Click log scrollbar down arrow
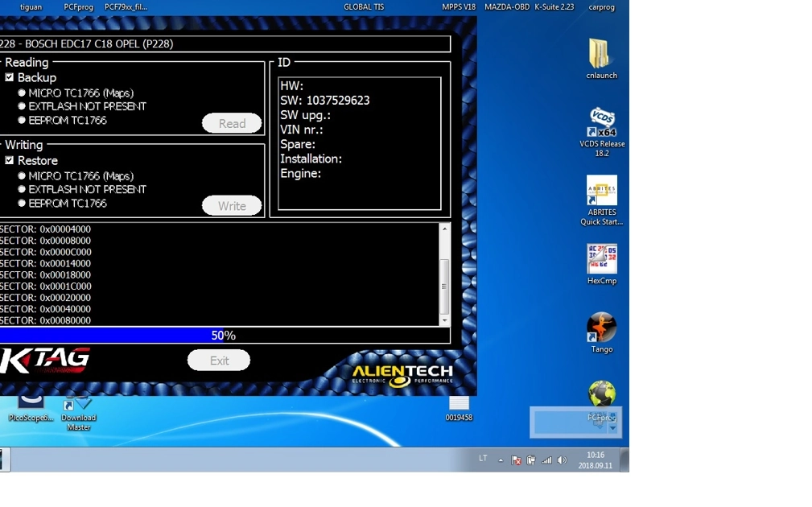This screenshot has width=812, height=507. (444, 320)
